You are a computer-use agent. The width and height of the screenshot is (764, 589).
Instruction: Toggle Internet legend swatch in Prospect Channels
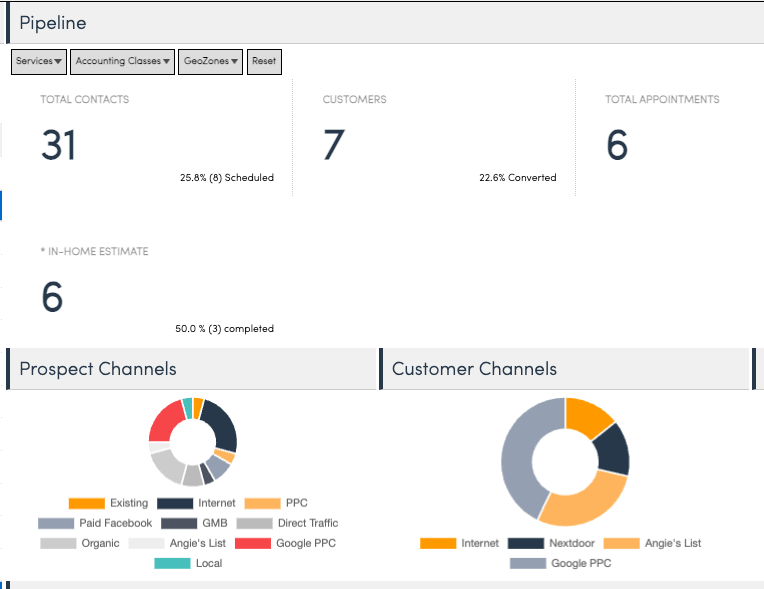(x=175, y=503)
